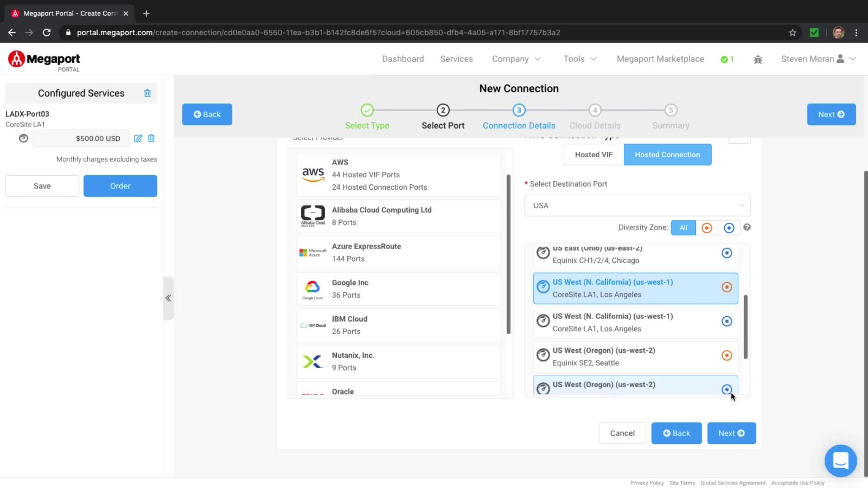
Task: Open the chat support bubble
Action: pyautogui.click(x=840, y=461)
